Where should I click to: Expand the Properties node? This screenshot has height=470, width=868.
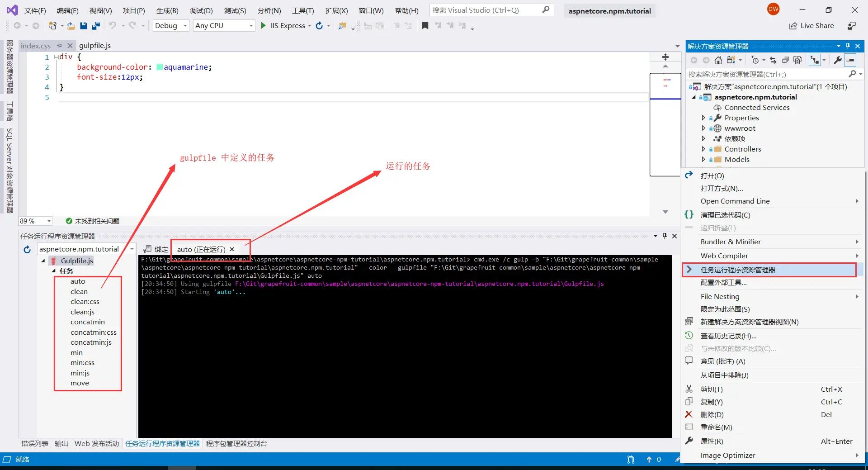pos(703,118)
